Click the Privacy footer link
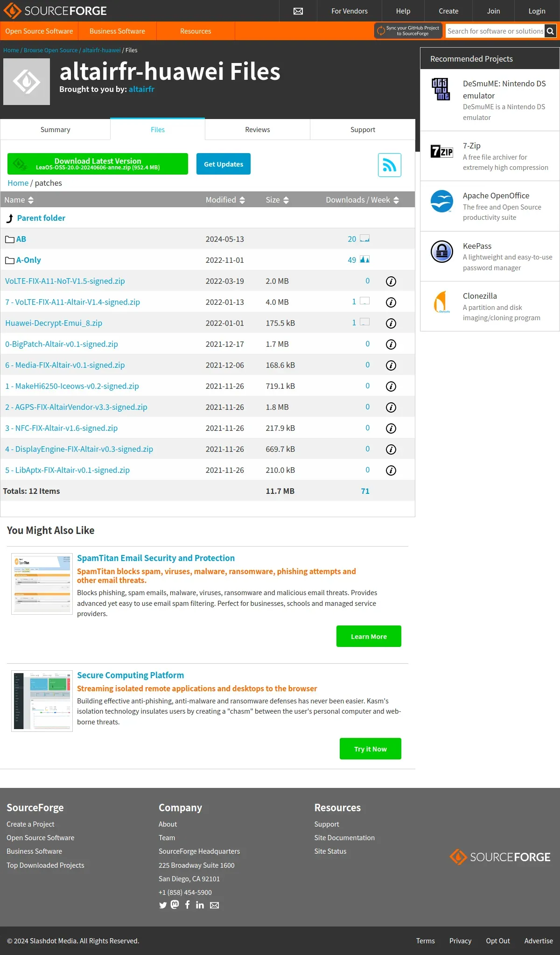Screen dimensions: 560x955 (x=460, y=941)
